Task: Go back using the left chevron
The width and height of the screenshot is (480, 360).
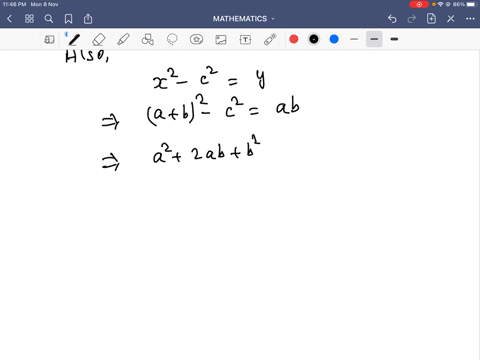Action: 10,19
